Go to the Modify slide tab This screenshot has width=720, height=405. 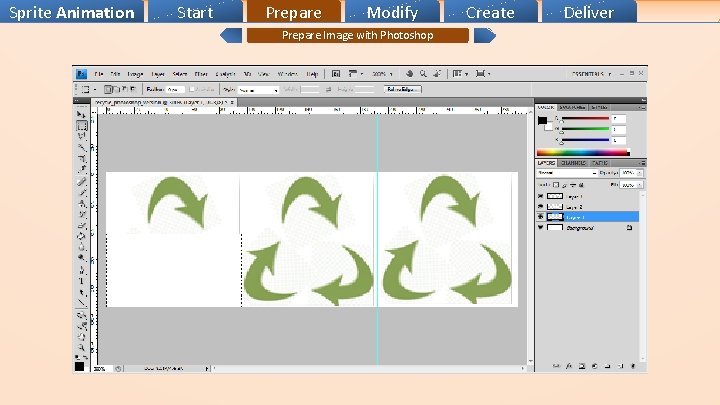392,12
